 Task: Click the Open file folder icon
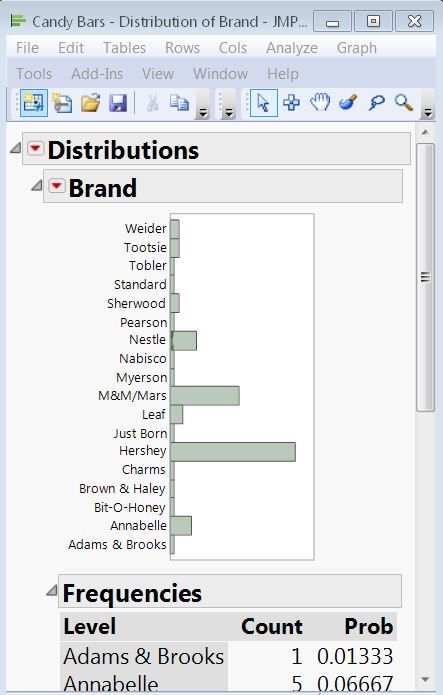tap(90, 103)
